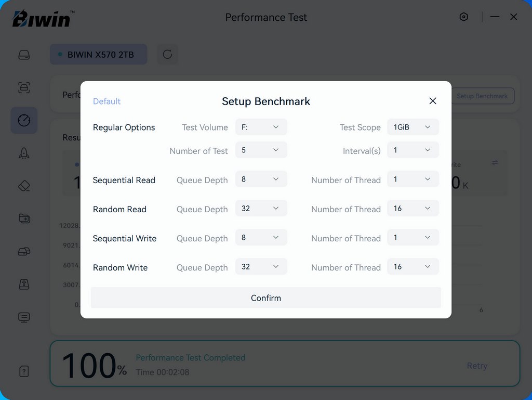Expand the Test Volume dropdown
Screen dimensions: 532x400
coord(261,127)
